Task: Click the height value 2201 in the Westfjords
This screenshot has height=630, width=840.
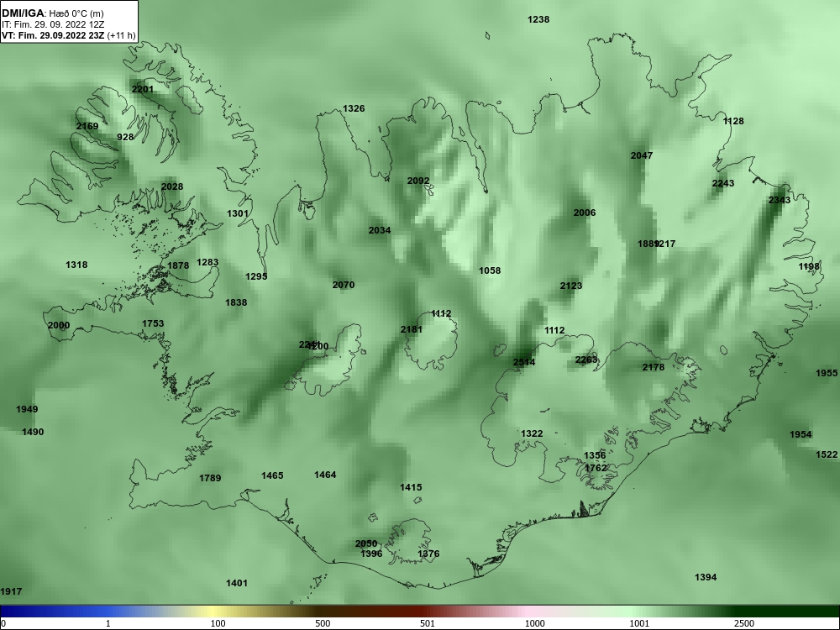Action: click(x=143, y=89)
